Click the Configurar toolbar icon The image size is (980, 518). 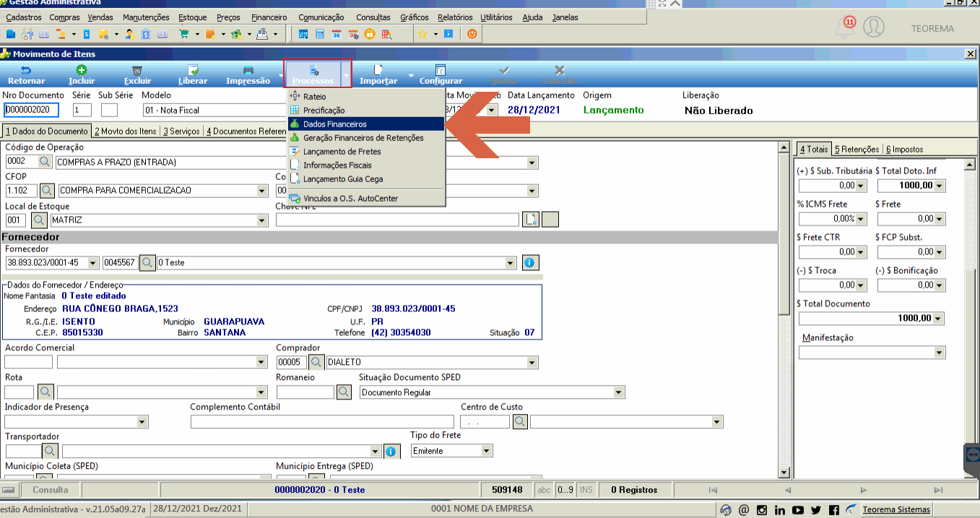click(441, 70)
